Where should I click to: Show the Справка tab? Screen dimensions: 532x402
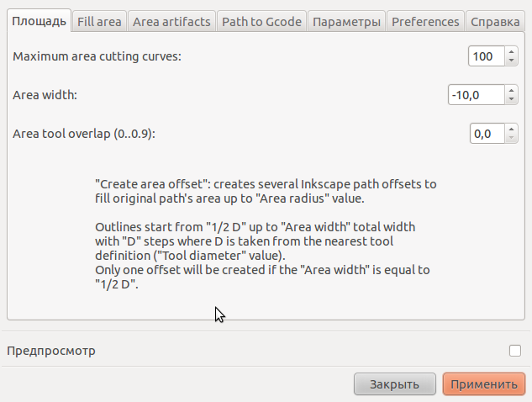point(495,22)
